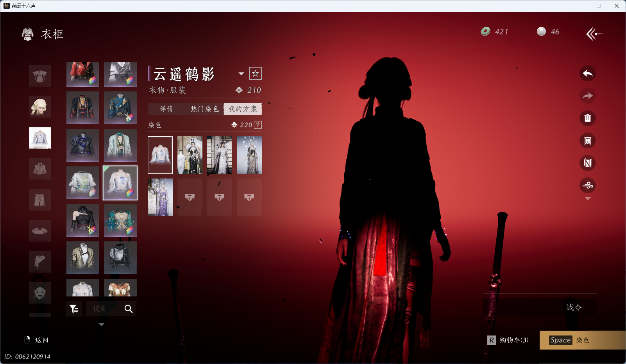
Task: Switch to the 热门染色 tab
Action: tap(204, 109)
